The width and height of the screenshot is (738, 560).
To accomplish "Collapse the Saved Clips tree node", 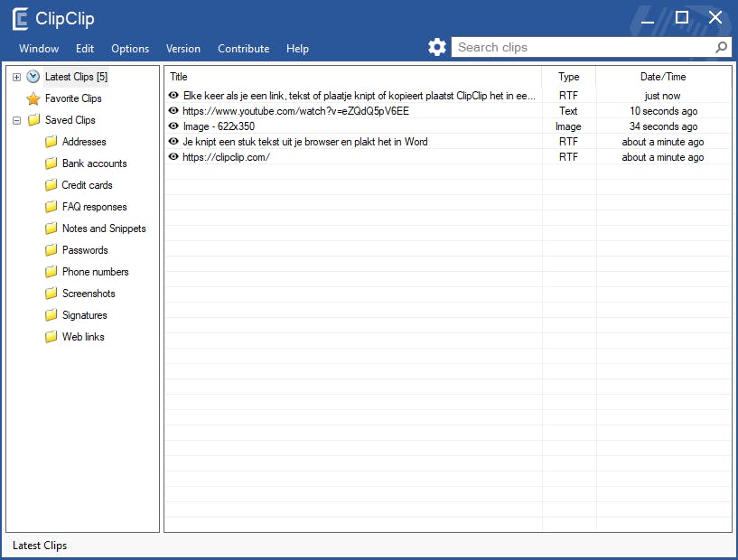I will point(16,120).
